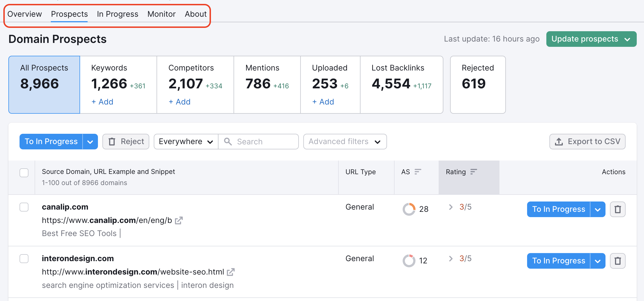Click the Export to CSV upload icon
644x301 pixels.
(559, 142)
